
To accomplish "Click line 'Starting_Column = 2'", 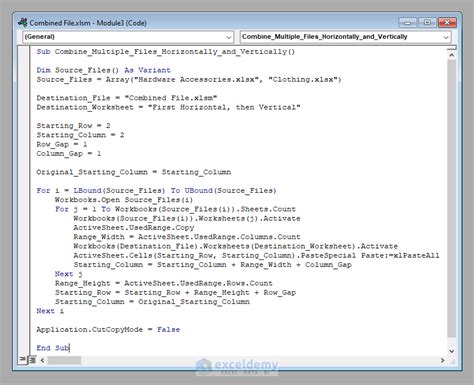I will point(80,135).
